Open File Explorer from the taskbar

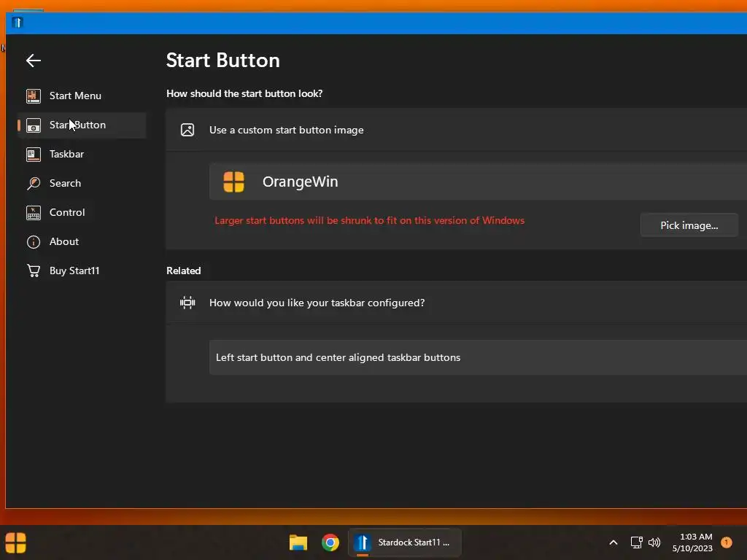[x=298, y=542]
